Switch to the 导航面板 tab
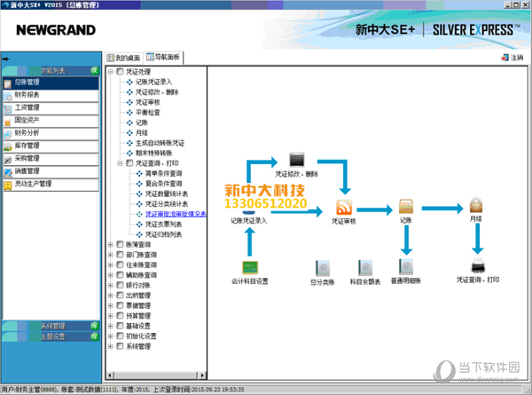The image size is (532, 395). 163,57
